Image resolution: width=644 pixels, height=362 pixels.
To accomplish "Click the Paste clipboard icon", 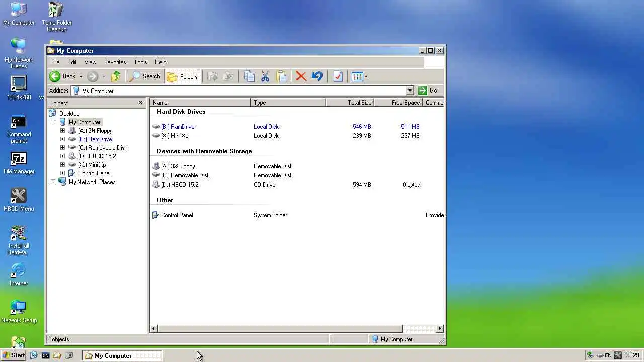I will click(281, 76).
